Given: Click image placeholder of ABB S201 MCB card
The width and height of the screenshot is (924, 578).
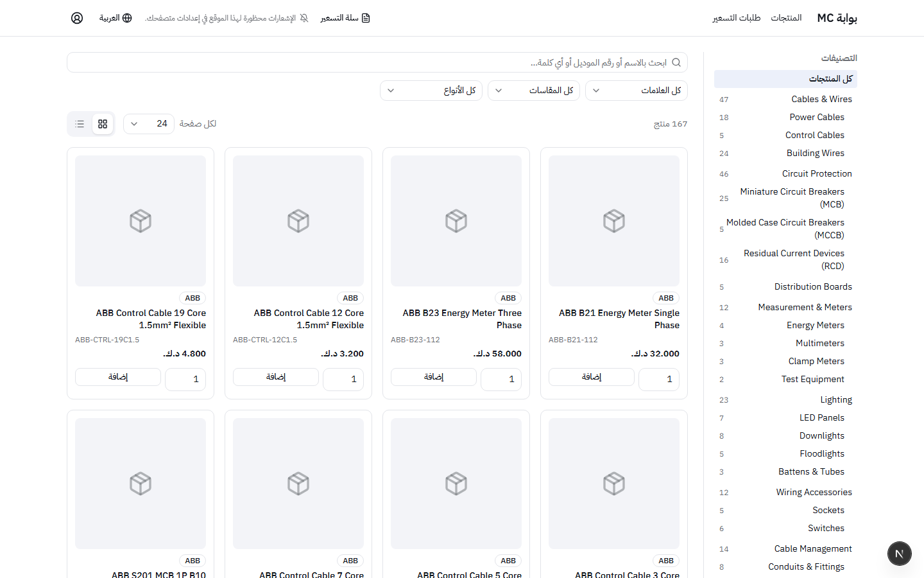Looking at the screenshot, I should pyautogui.click(x=141, y=484).
